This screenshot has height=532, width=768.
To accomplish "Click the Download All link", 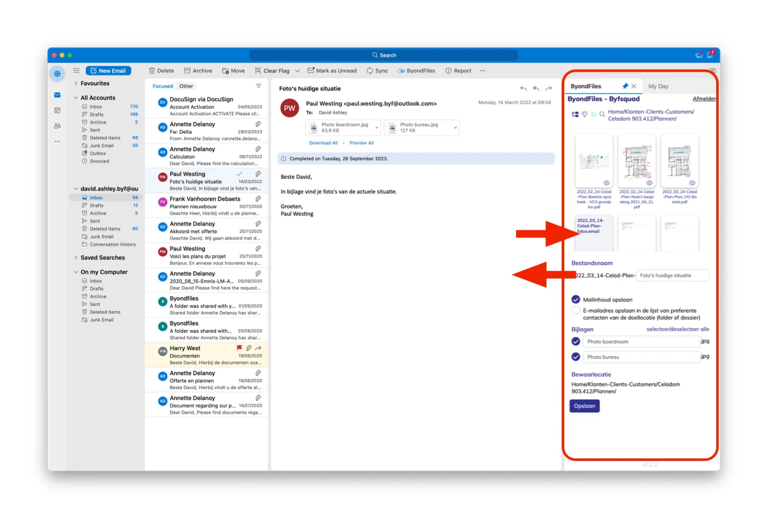I will [x=323, y=143].
